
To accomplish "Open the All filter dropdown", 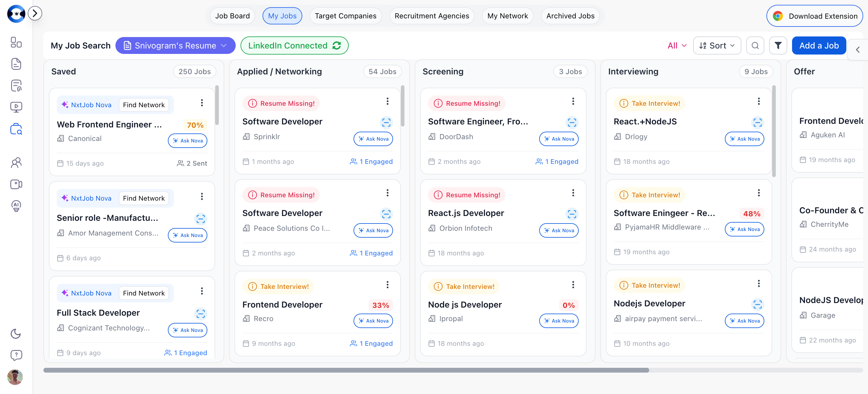I will pos(677,45).
